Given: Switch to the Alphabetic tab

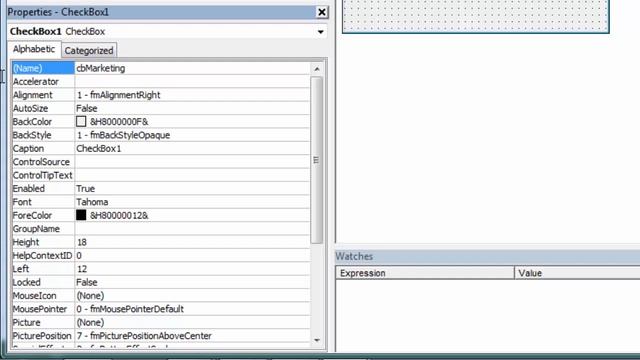Looking at the screenshot, I should pos(34,49).
